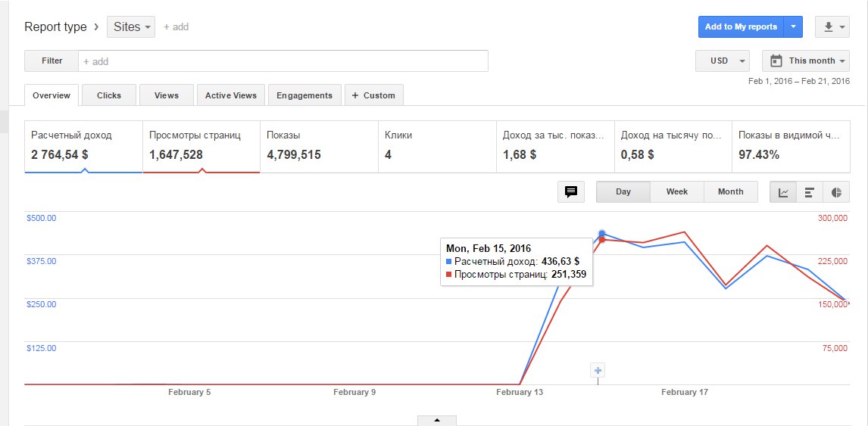Open the Active Views tab

coord(230,95)
